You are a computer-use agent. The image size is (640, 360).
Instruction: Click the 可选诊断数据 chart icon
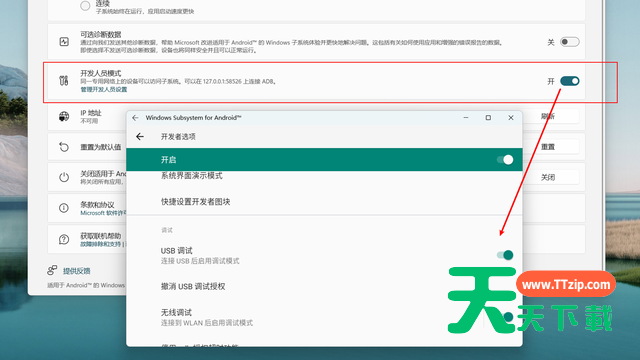[x=64, y=42]
